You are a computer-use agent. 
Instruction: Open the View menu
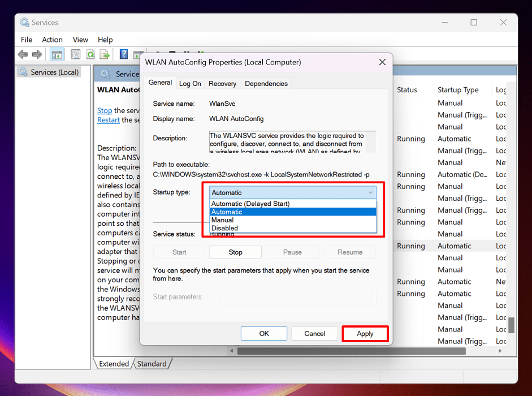pos(80,40)
